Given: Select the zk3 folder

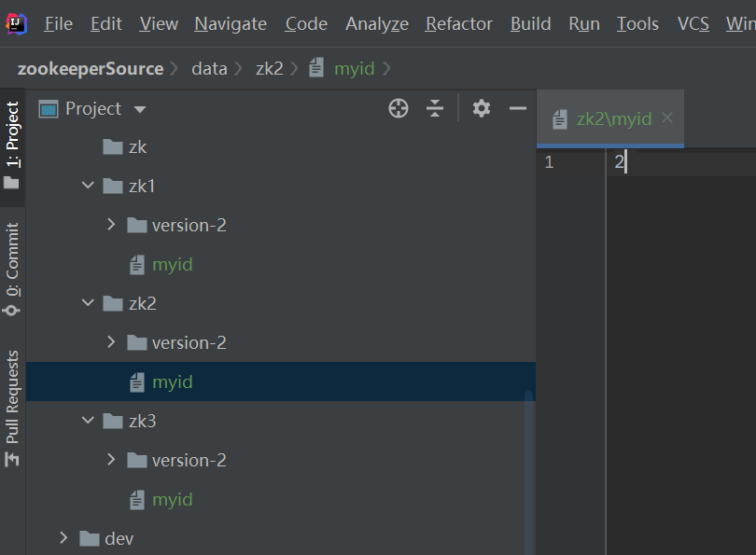Looking at the screenshot, I should (142, 421).
